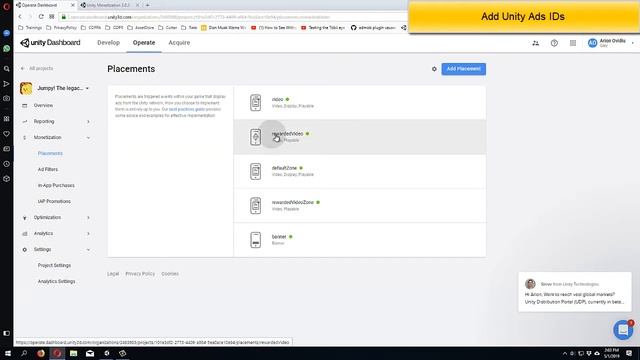The image size is (640, 360).
Task: Open Overview in the sidebar
Action: click(43, 105)
